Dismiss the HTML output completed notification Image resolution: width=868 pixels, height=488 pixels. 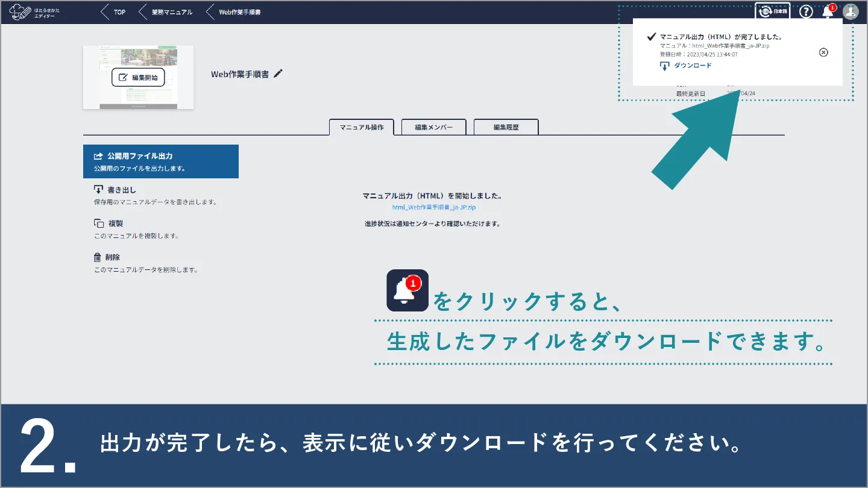coord(823,52)
